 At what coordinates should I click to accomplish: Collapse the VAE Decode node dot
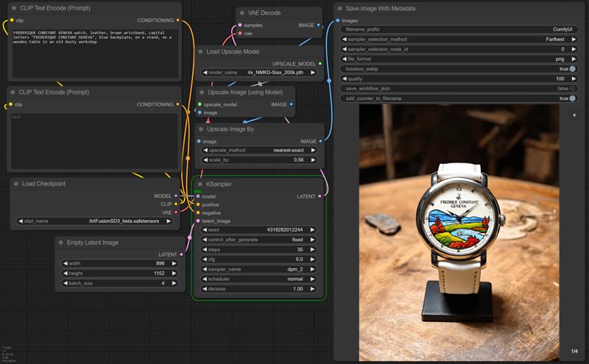[x=242, y=13]
